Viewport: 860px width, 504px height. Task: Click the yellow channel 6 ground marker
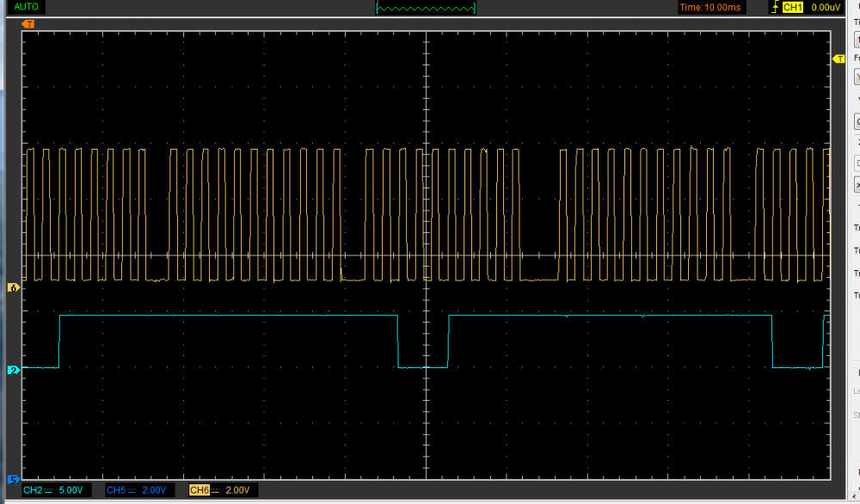(13, 288)
